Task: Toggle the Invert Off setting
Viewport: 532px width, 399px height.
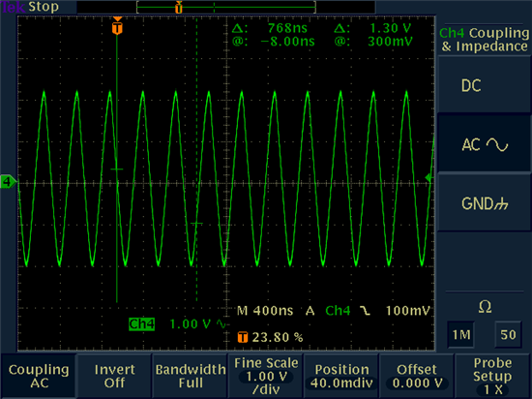Action: point(114,376)
